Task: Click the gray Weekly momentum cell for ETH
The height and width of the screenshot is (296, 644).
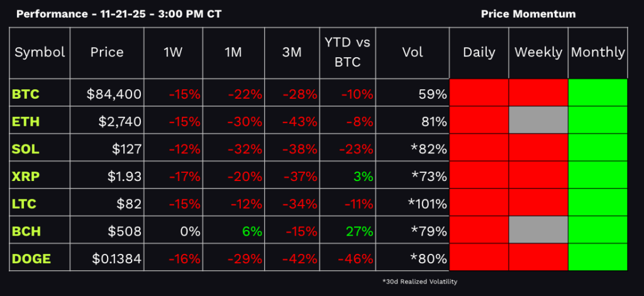Action: 538,120
